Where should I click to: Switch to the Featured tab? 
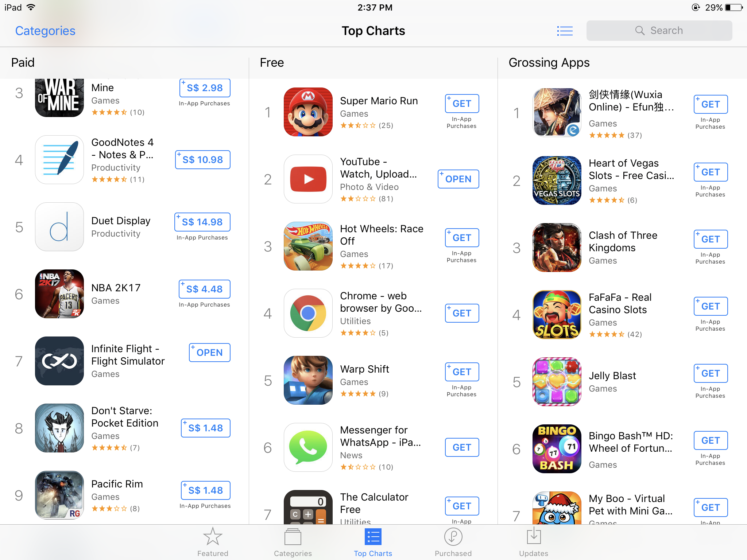pos(213,542)
